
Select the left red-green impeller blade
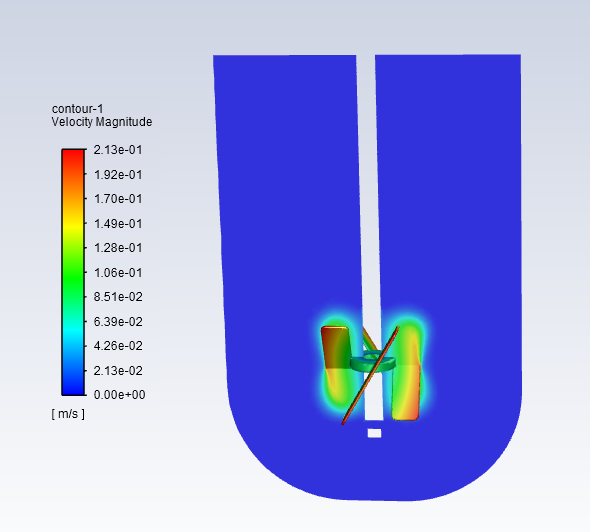click(337, 347)
